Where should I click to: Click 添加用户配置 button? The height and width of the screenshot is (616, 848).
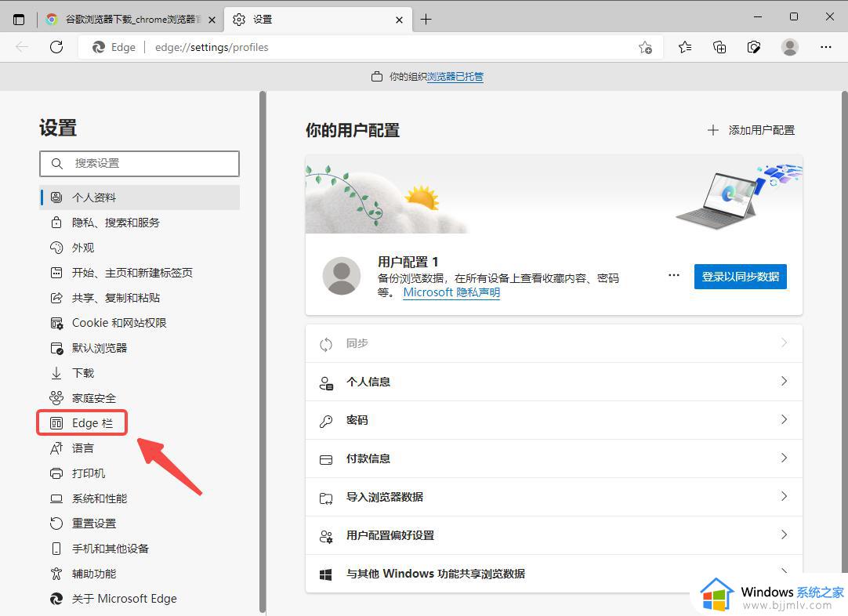click(751, 130)
